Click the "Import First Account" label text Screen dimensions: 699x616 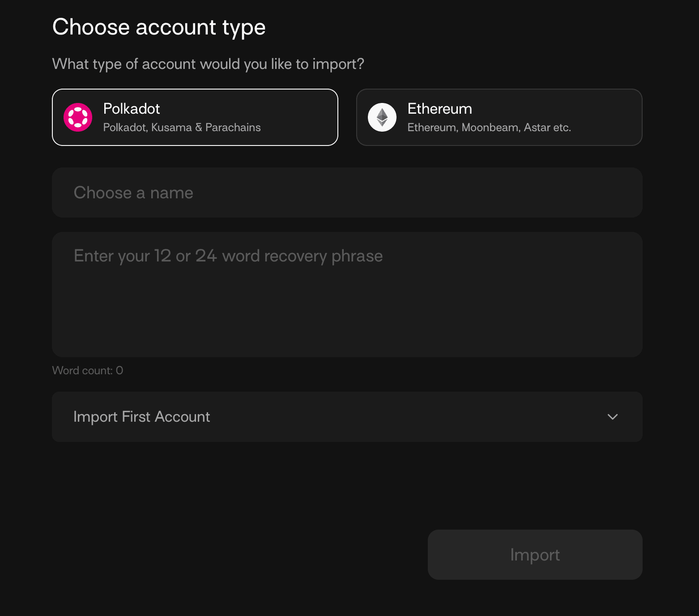141,417
